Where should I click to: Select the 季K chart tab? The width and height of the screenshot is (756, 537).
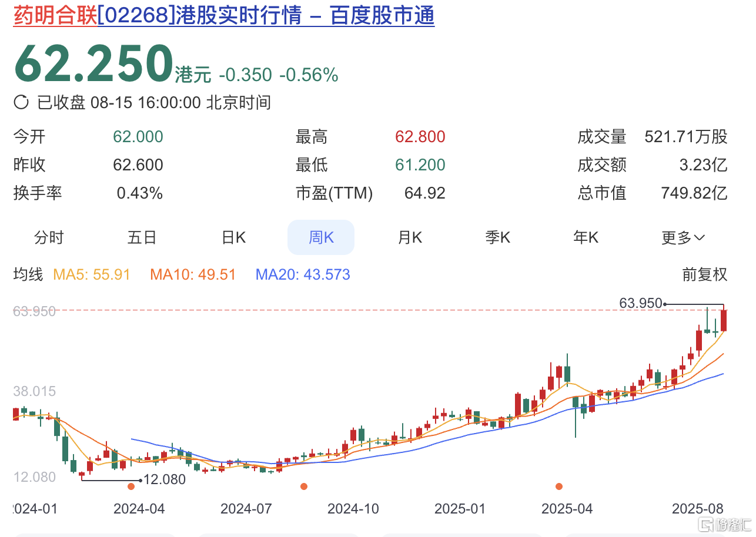[498, 237]
